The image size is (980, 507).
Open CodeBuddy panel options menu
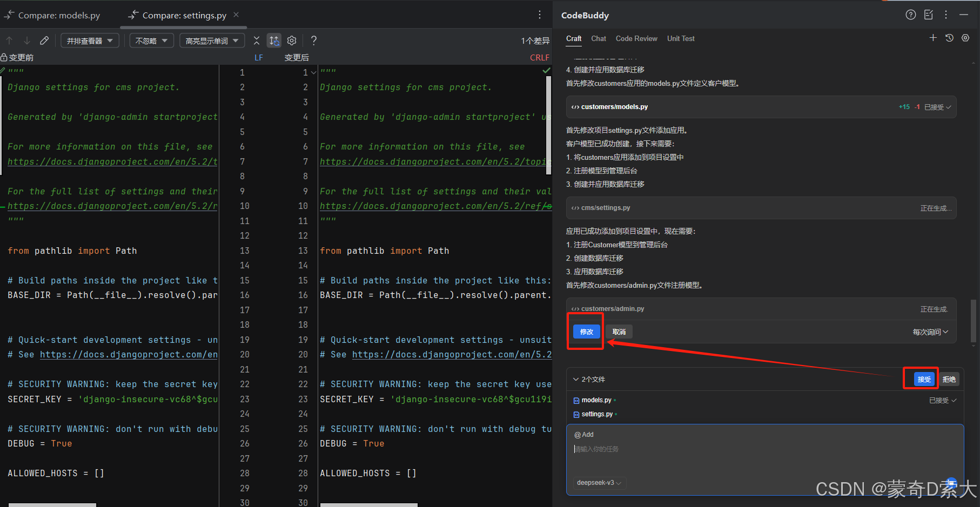pyautogui.click(x=946, y=15)
